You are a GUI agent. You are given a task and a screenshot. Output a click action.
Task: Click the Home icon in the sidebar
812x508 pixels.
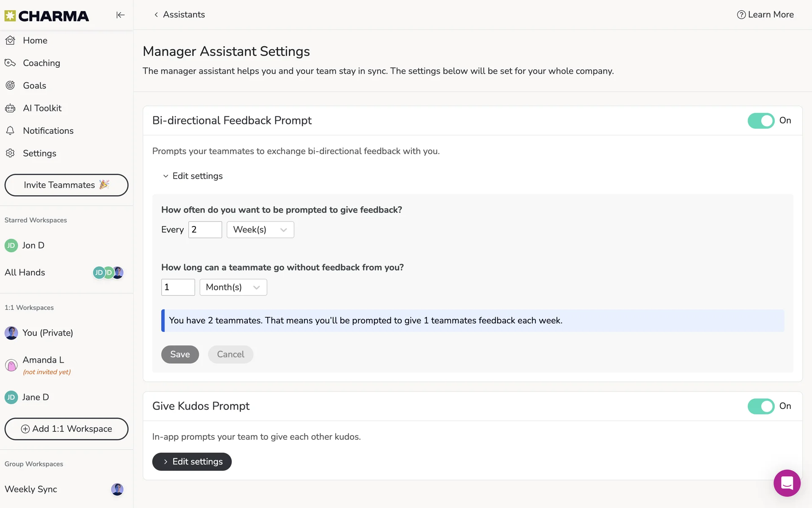(11, 41)
